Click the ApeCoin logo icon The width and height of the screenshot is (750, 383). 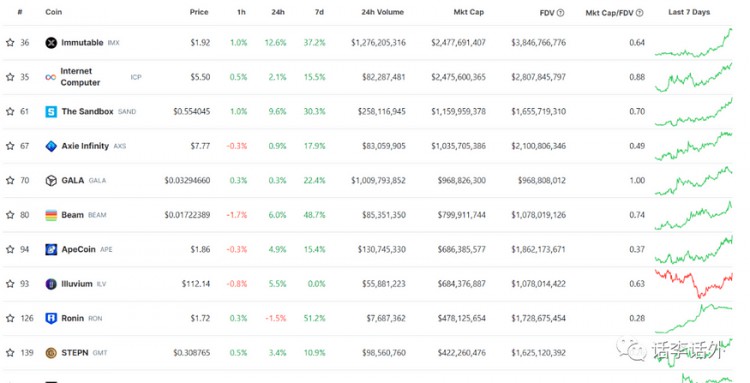pyautogui.click(x=51, y=249)
